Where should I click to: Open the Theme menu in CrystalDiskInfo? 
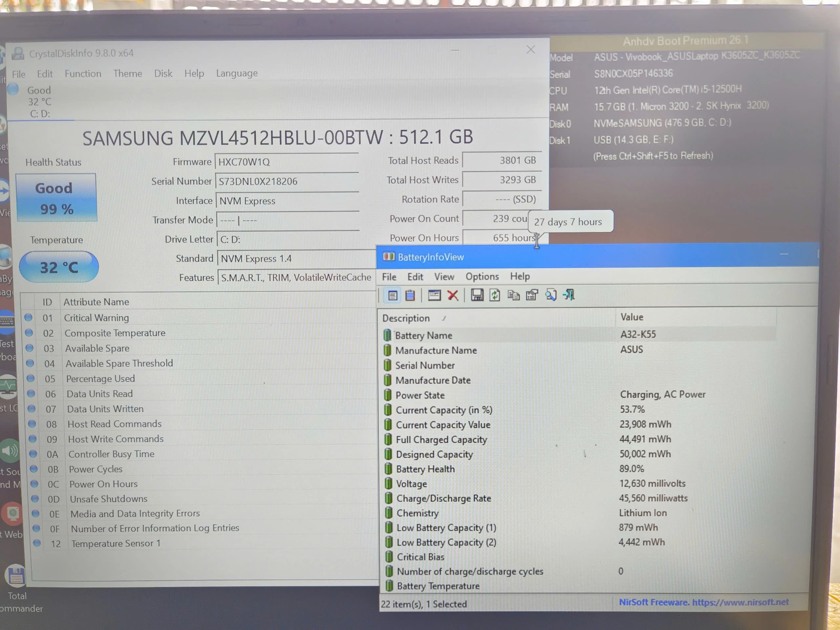(x=128, y=73)
